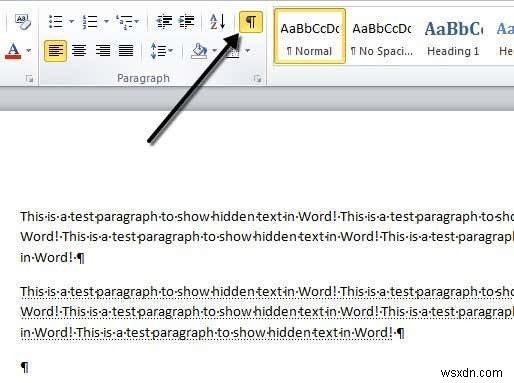Open the Paragraph dialog launcher
514x383 pixels.
tap(257, 79)
